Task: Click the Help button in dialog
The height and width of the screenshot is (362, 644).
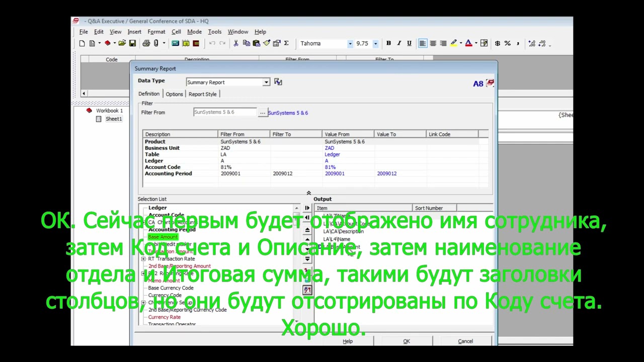Action: (x=348, y=341)
